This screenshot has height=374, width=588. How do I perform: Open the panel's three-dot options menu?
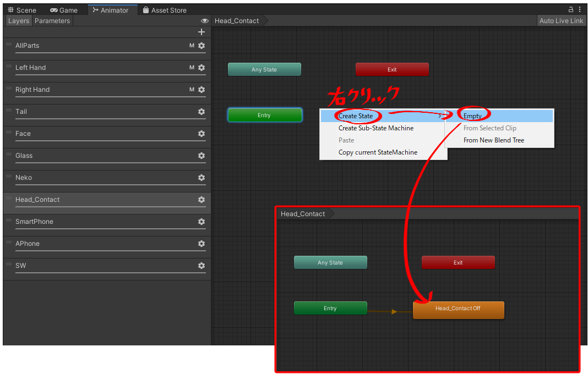click(x=580, y=10)
